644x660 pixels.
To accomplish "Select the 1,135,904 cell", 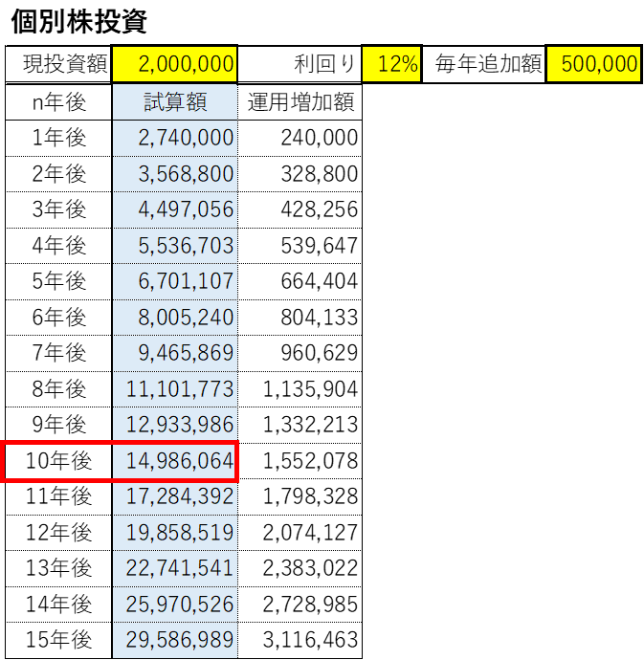I will [300, 389].
